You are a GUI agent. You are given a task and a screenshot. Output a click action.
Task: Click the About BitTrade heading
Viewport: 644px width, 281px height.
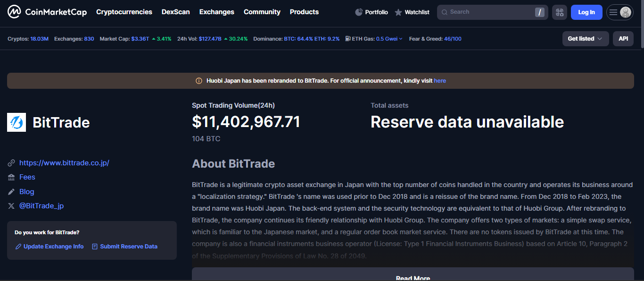point(233,164)
